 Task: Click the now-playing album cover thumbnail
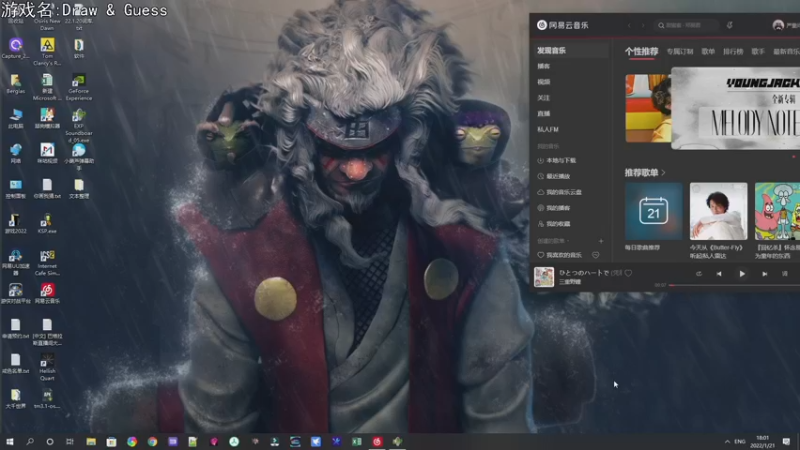(544, 277)
